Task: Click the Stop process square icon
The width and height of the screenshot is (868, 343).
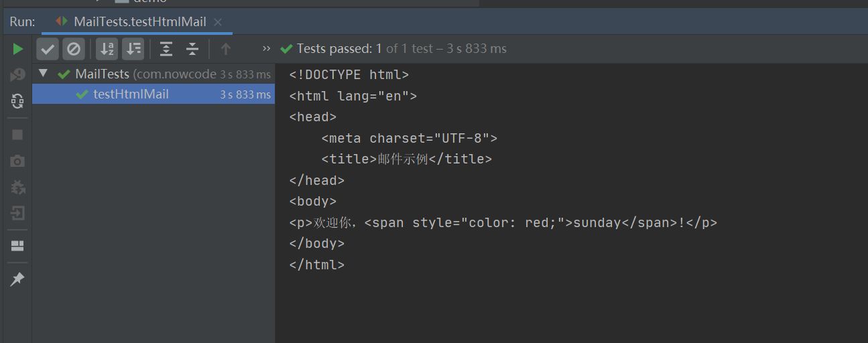Action: coord(18,135)
